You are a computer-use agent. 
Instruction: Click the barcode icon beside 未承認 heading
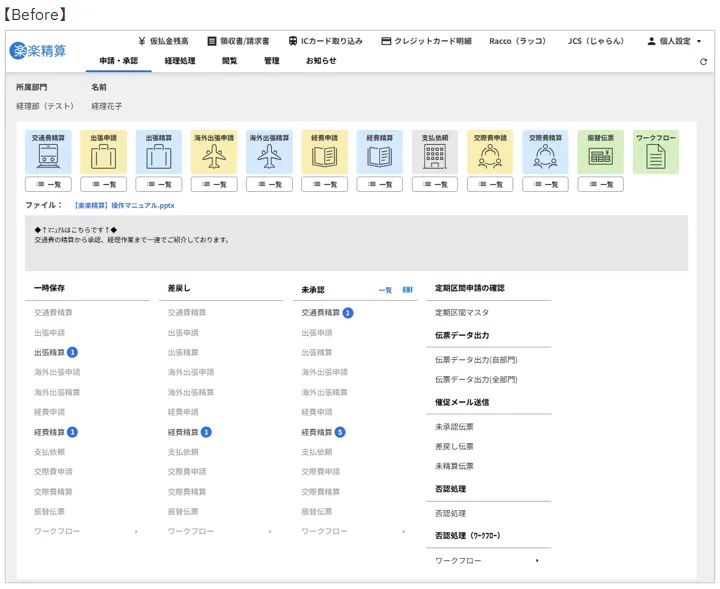407,290
